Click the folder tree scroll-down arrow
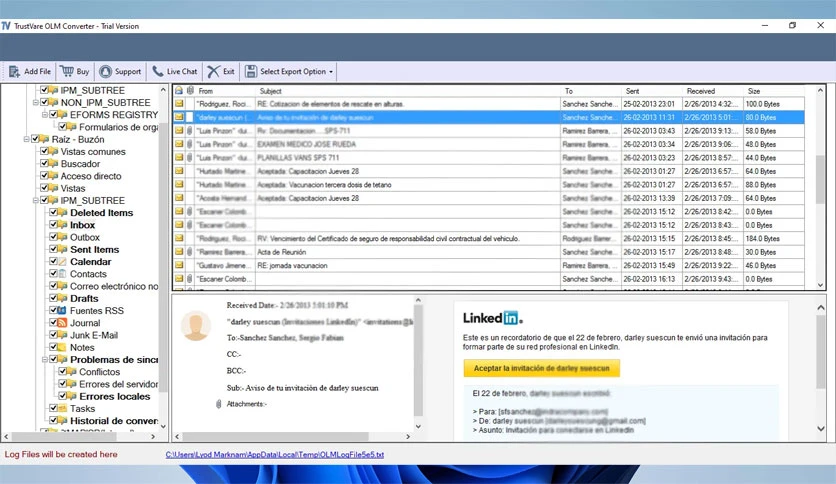Screen dimensions: 836x484 coord(163,426)
